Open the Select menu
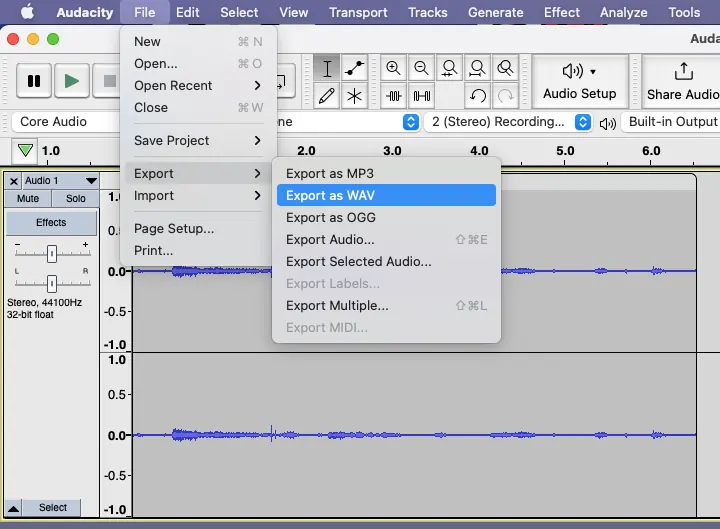The width and height of the screenshot is (720, 529). (239, 12)
